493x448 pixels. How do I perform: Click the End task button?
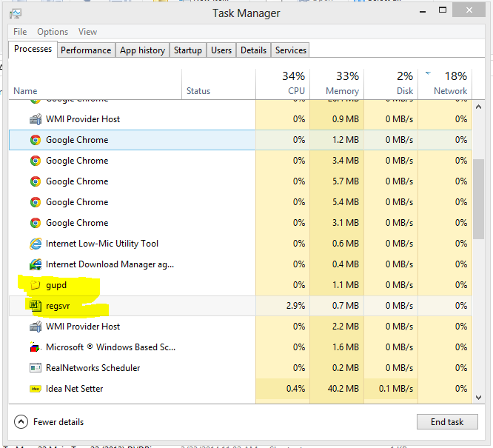click(x=447, y=422)
